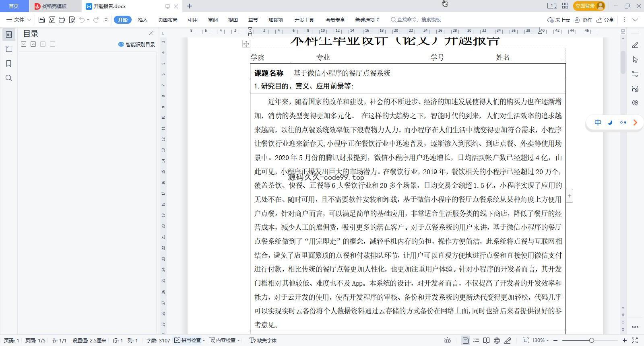Click the print icon in quick toolbar
The image size is (644, 346).
[x=62, y=20]
